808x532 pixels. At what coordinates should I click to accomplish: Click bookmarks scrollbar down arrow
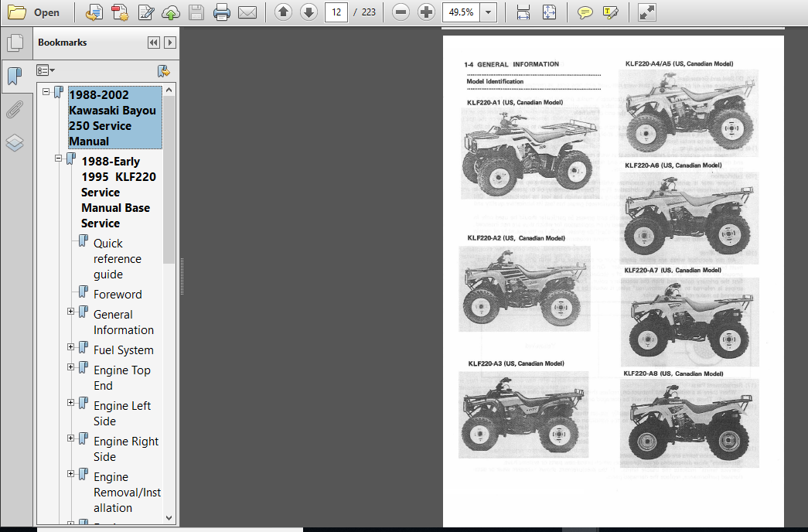point(169,517)
